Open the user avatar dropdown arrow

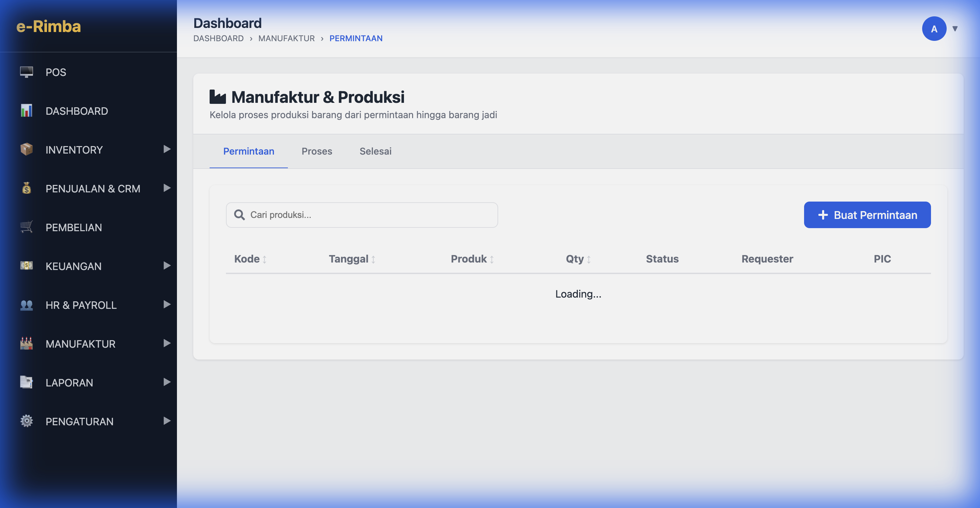954,29
